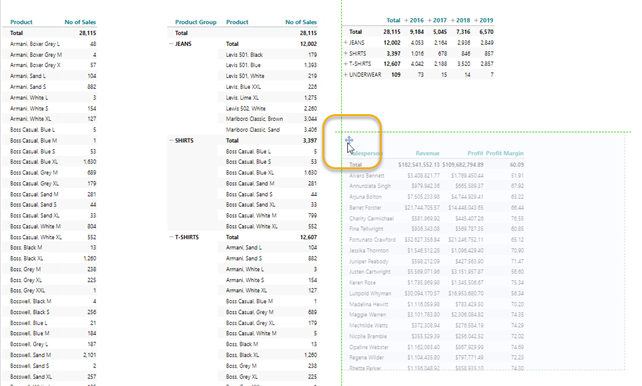Collapse the SHIRTS group in Product Group matrix

tap(171, 140)
